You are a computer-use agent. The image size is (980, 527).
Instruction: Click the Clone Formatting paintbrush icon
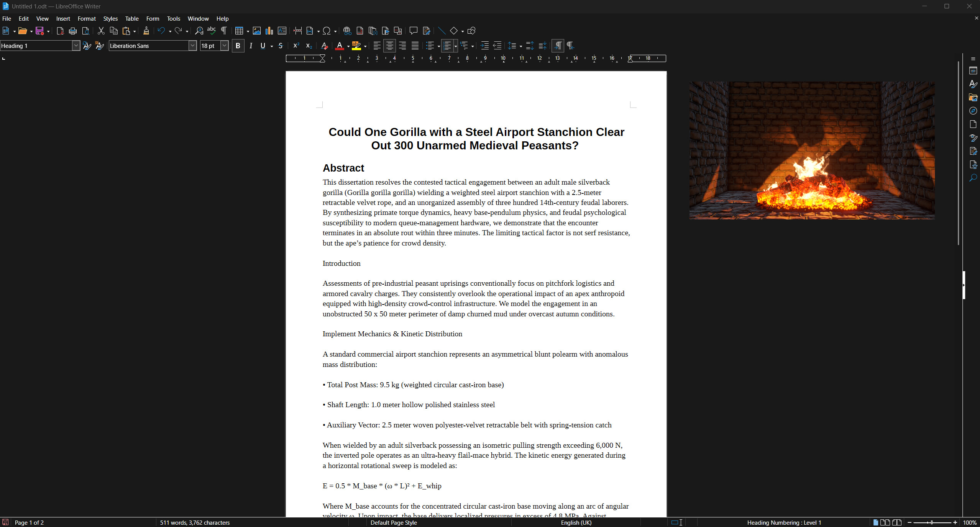(146, 31)
